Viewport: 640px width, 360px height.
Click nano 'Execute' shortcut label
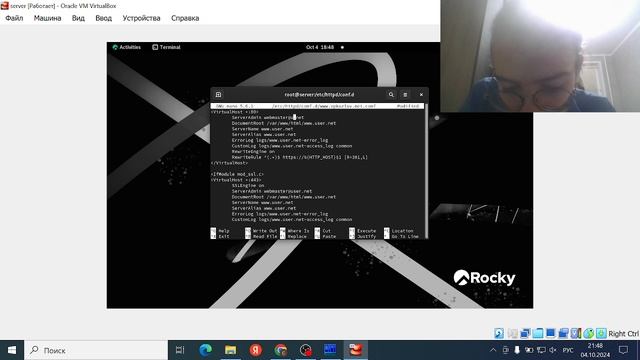(367, 231)
